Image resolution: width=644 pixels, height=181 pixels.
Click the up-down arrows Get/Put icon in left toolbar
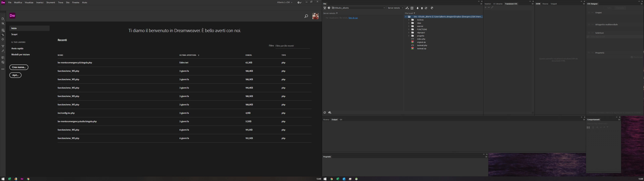point(3,24)
